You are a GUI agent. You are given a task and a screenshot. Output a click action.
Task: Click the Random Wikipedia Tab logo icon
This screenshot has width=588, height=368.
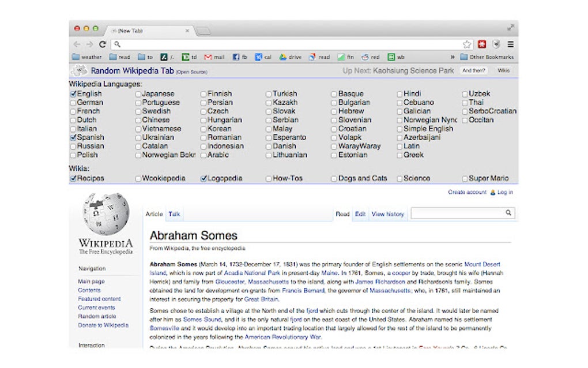(x=79, y=70)
